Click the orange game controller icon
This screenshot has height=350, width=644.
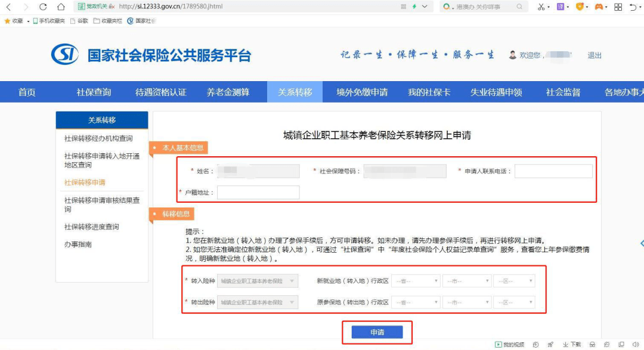[599, 7]
